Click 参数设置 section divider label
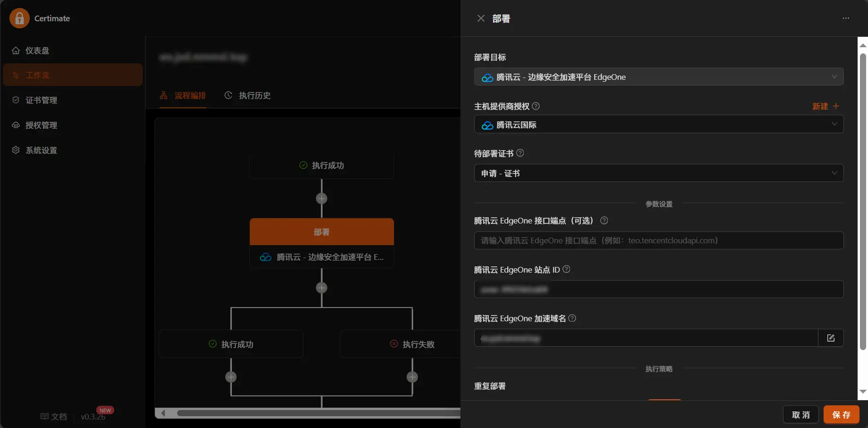868x428 pixels. (659, 204)
